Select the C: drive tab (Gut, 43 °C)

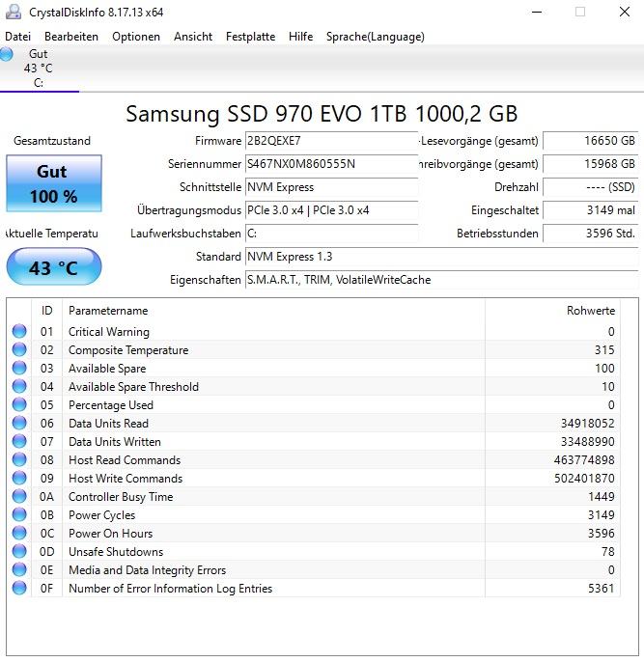pyautogui.click(x=39, y=69)
